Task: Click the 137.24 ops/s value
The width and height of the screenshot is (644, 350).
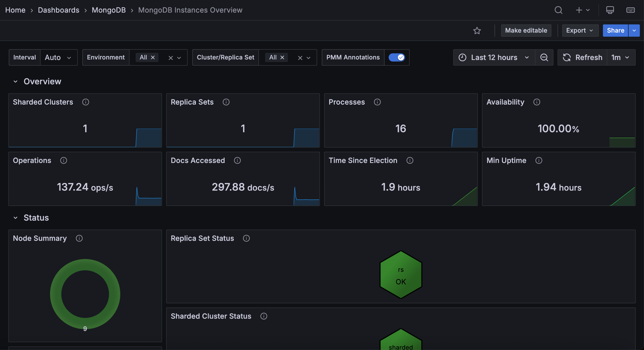Action: 85,187
